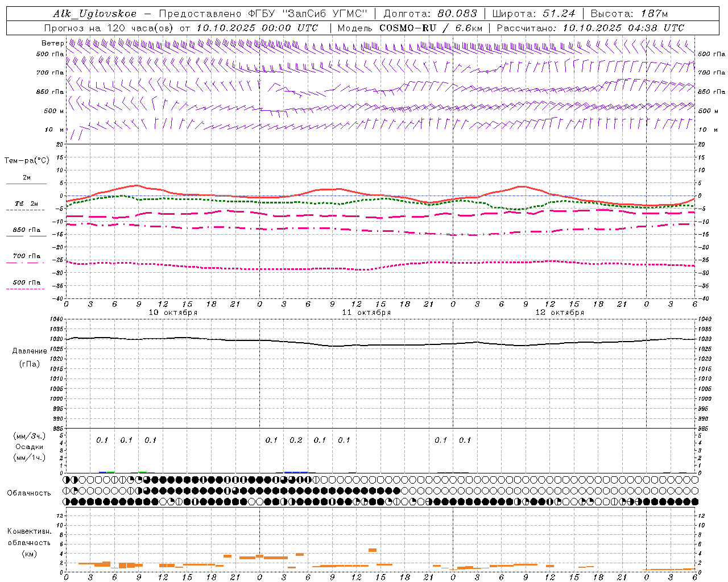
Task: Click the "Рассчитано: 10.10.2025 04:38 UTC" timestamp
Action: 590,28
